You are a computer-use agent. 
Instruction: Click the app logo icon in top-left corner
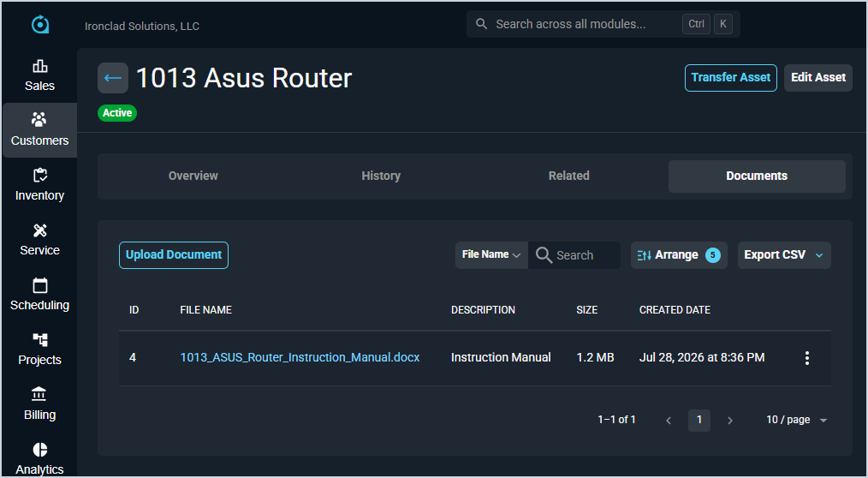point(40,24)
